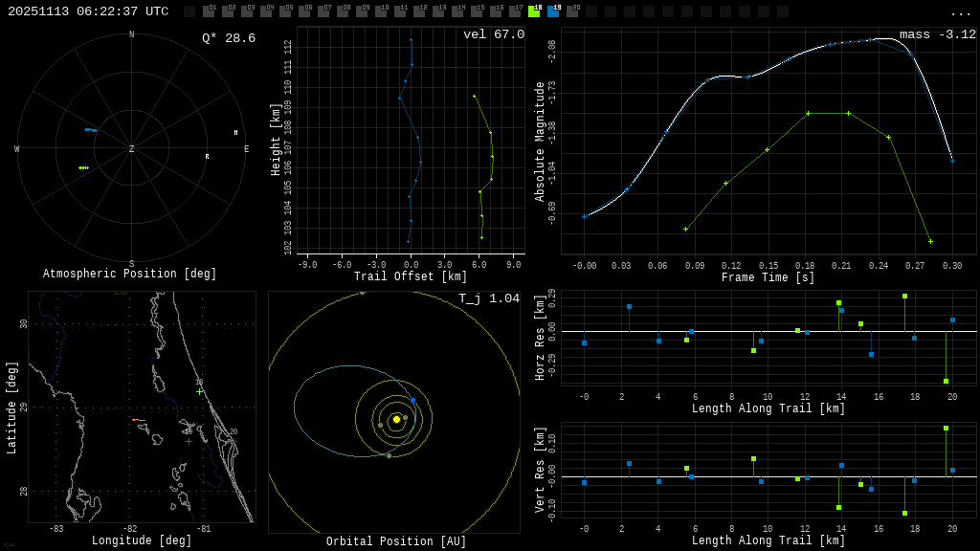
Task: Click green horizontal residual marker near 17 km
Action: point(905,297)
